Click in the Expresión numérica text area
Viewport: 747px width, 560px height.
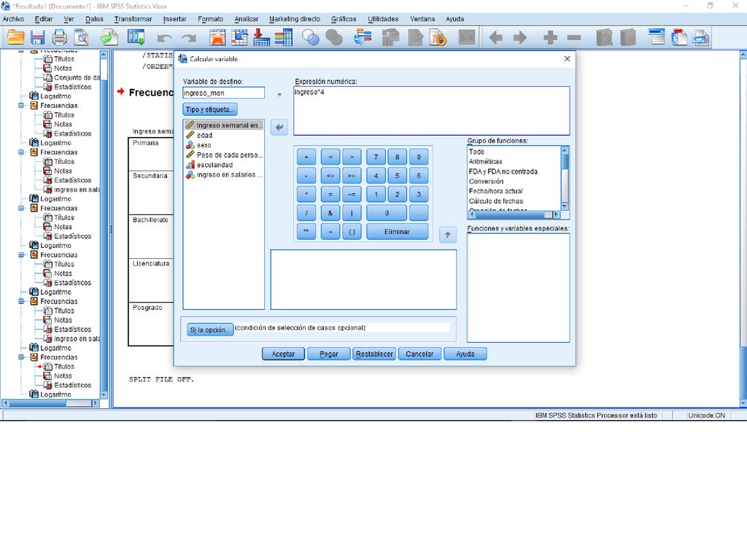point(431,111)
